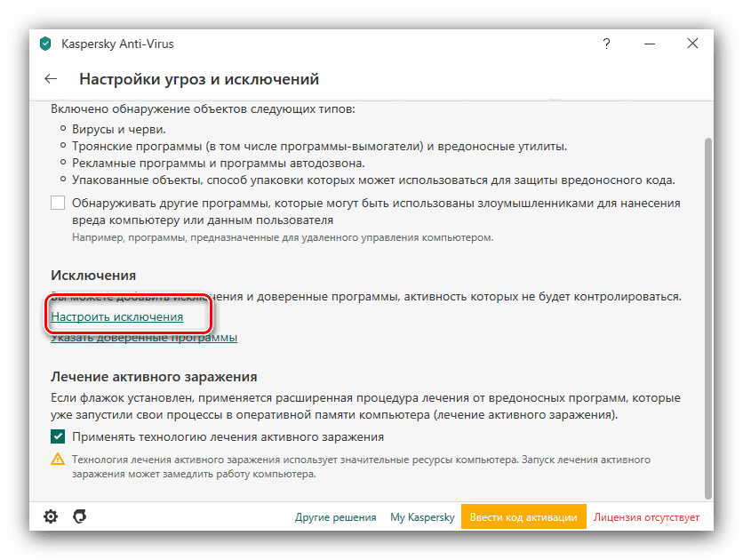Viewport: 743px width, 560px height.
Task: Enable detection of other potentially harmful programs
Action: coord(58,202)
